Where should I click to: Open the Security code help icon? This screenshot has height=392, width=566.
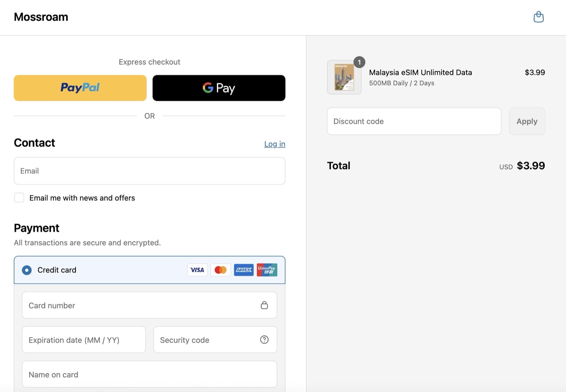[x=264, y=340]
